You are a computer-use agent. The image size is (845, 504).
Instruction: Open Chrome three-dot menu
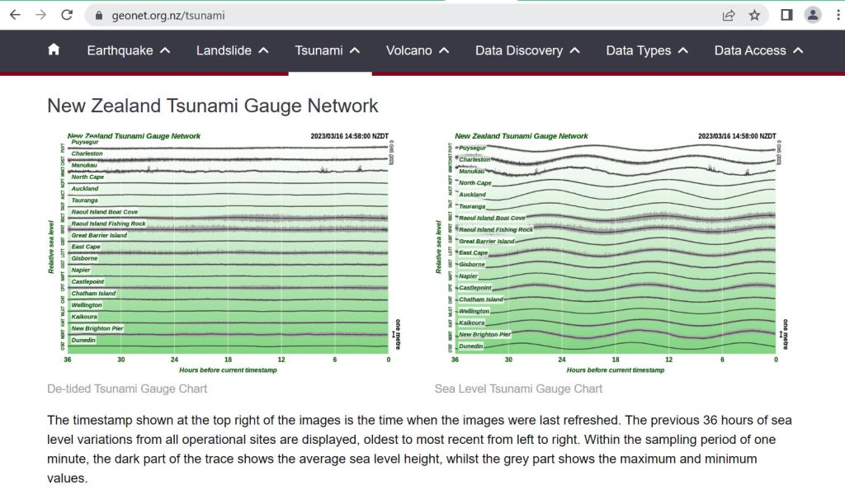(x=837, y=15)
